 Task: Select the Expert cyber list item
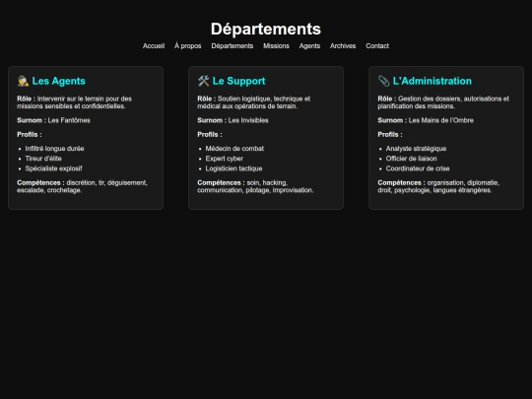225,159
